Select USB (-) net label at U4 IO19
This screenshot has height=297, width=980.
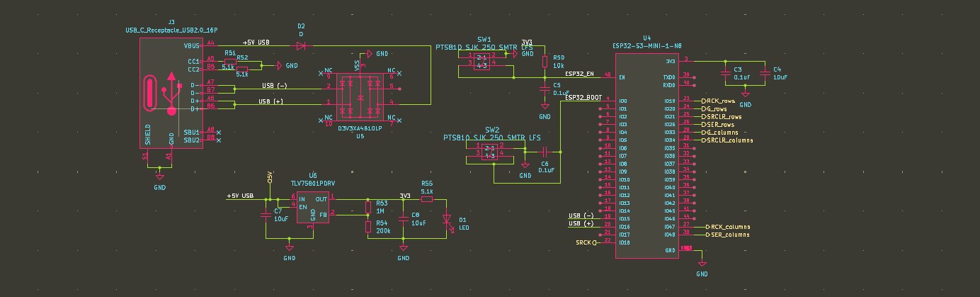click(x=581, y=215)
